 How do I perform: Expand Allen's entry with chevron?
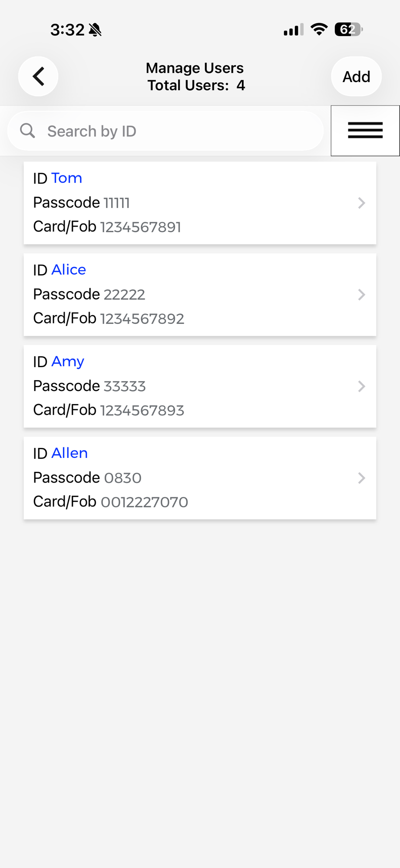pos(361,478)
